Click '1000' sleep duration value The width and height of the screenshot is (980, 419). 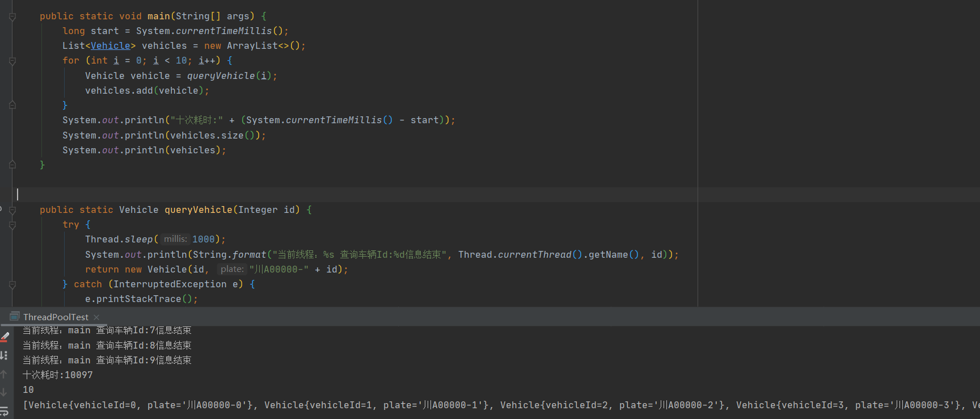point(204,240)
